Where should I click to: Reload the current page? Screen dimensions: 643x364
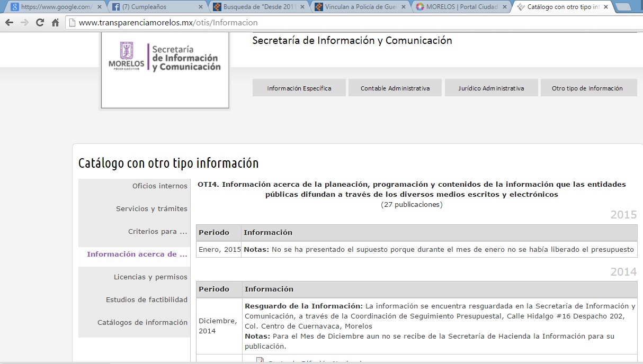(40, 23)
